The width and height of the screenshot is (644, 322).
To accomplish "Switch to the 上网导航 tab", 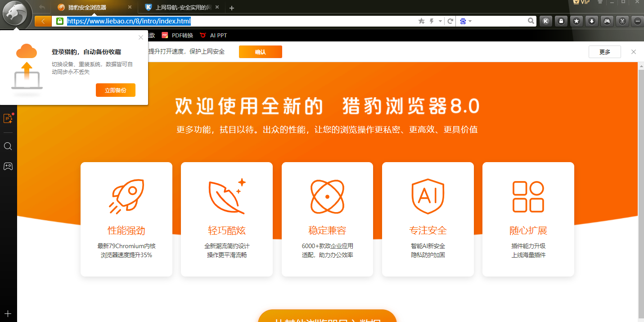I will pos(182,8).
